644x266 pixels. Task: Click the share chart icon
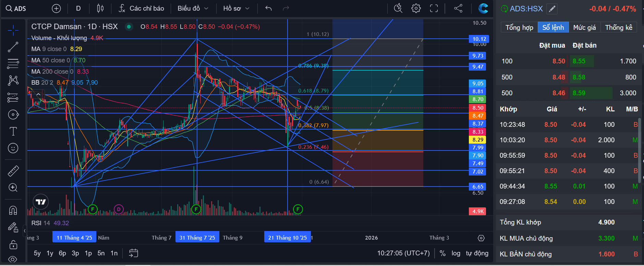pyautogui.click(x=458, y=8)
